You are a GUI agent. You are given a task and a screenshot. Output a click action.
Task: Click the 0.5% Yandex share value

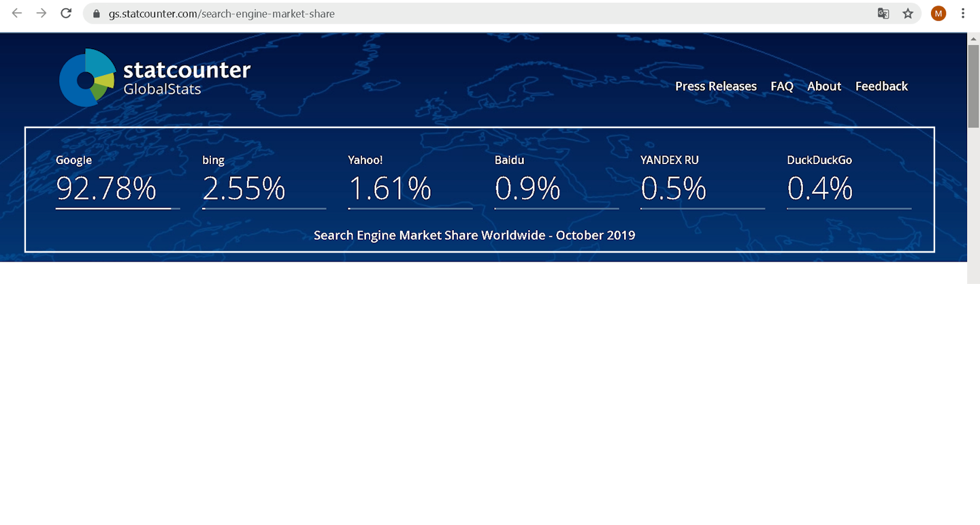click(674, 189)
